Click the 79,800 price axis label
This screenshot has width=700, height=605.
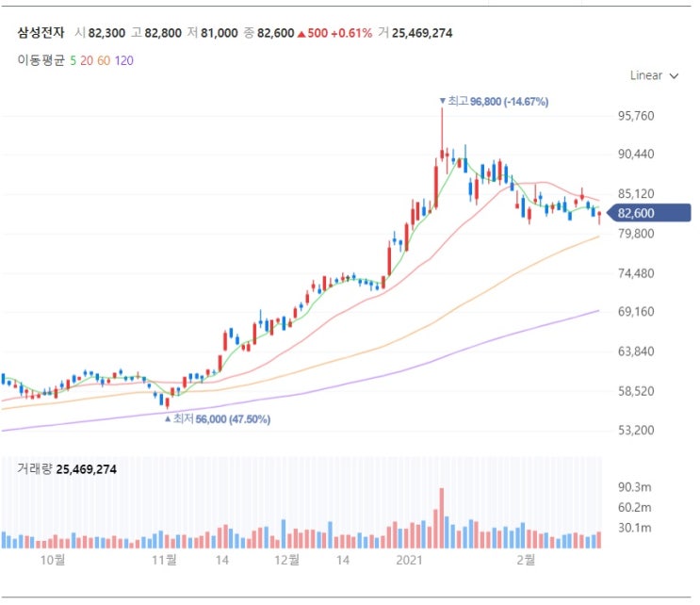[x=636, y=234]
